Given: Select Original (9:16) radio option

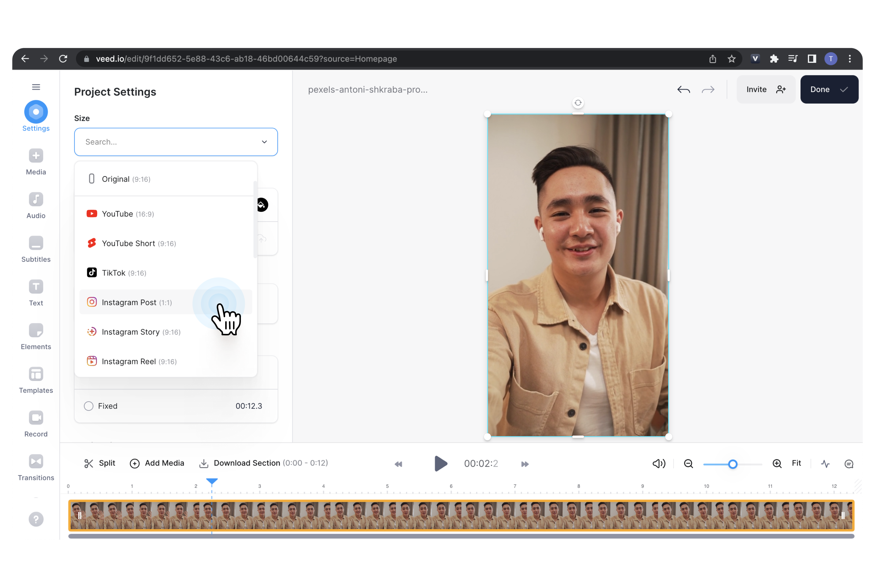Looking at the screenshot, I should coord(126,178).
